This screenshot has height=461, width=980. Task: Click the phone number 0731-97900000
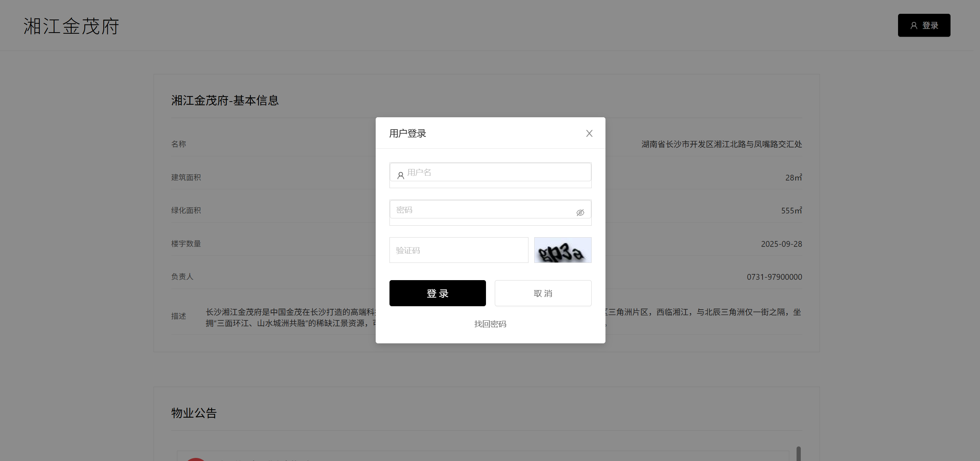pyautogui.click(x=774, y=277)
